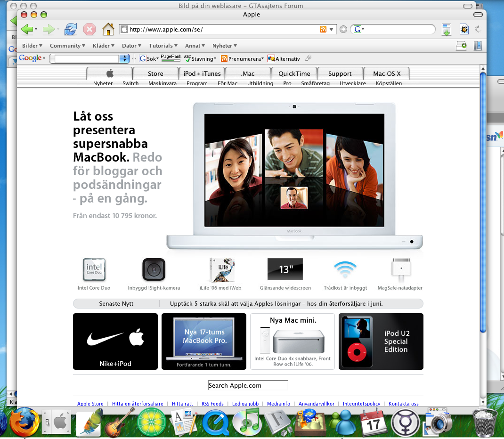Open the downloads icon in the toolbar
This screenshot has width=504, height=439.
point(447,30)
